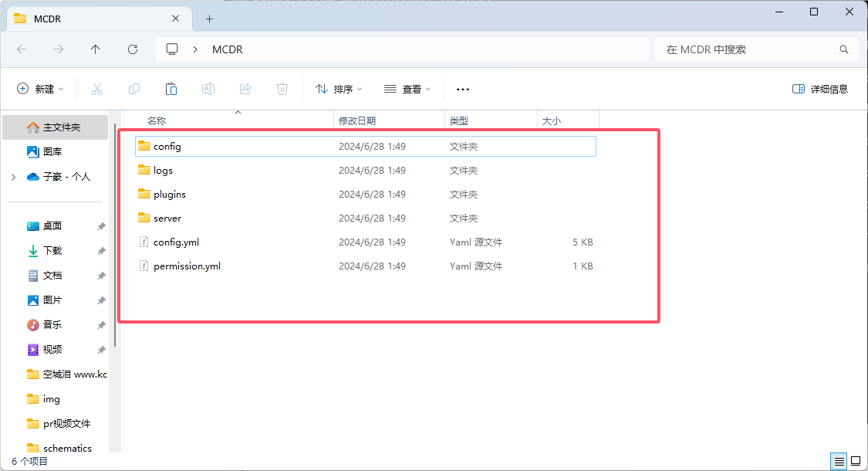Click the Rename icon in toolbar
The width and height of the screenshot is (868, 471).
tap(208, 89)
